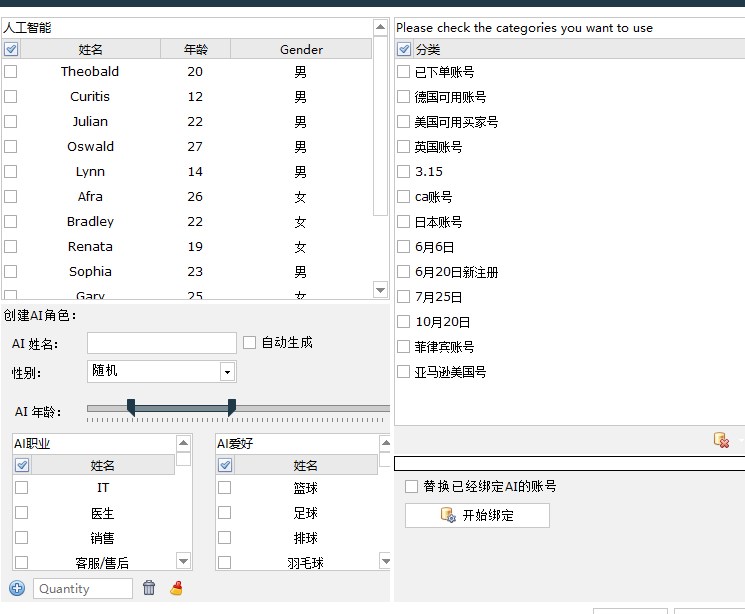Click the left handle of AI 年龄 slider
Viewport: 745px width, 614px height.
131,408
